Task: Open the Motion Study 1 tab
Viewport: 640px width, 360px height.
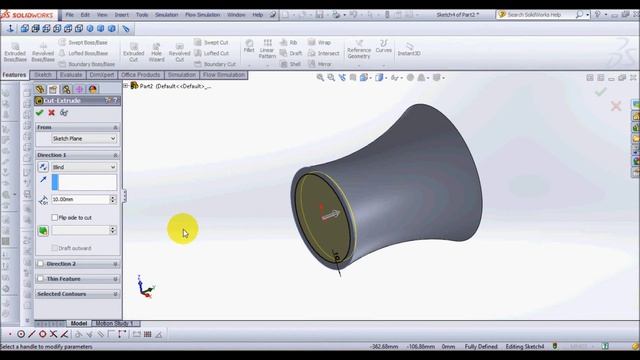Action: (x=115, y=323)
